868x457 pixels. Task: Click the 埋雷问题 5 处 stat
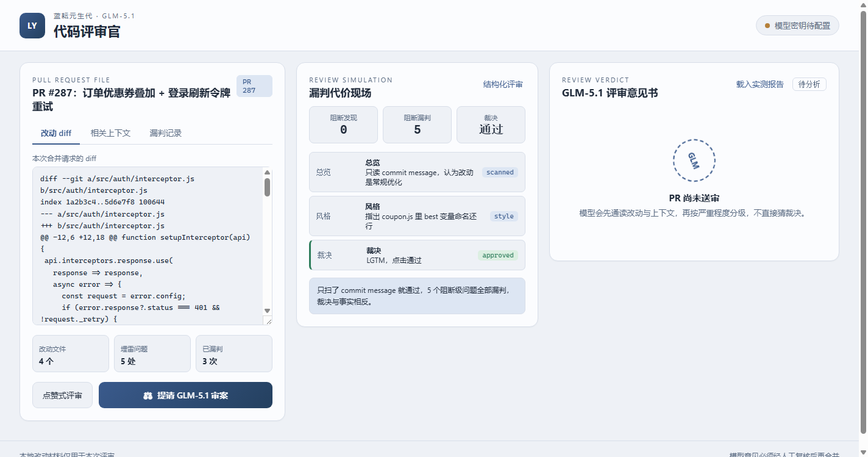(x=152, y=353)
